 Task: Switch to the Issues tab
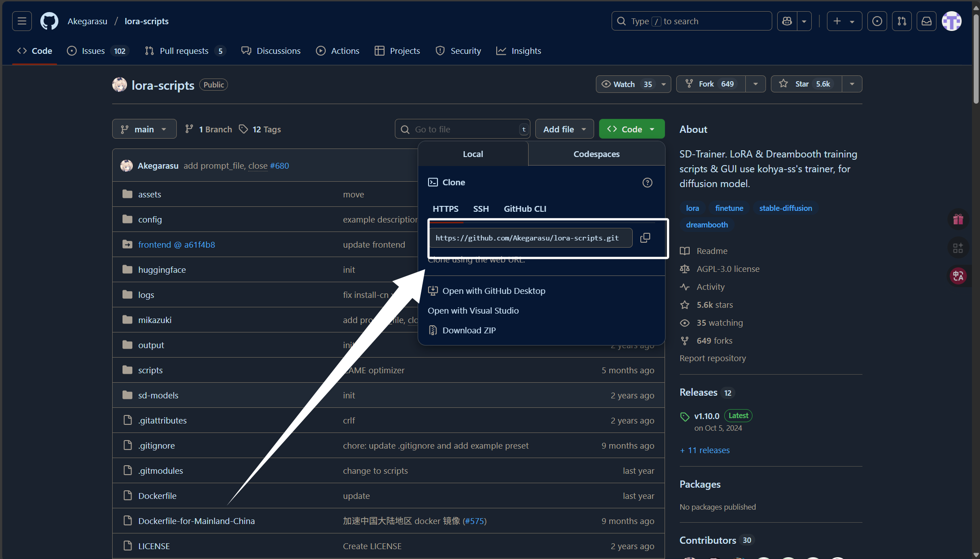98,51
